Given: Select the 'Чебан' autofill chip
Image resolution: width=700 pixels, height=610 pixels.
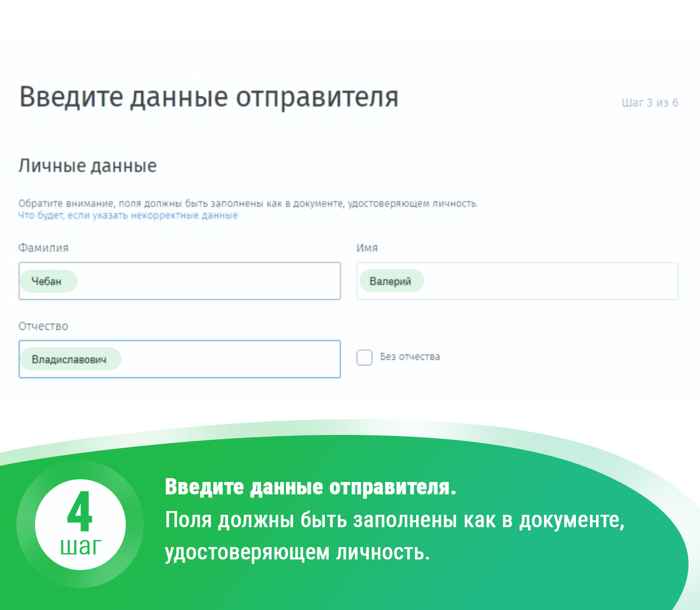Looking at the screenshot, I should click(47, 281).
